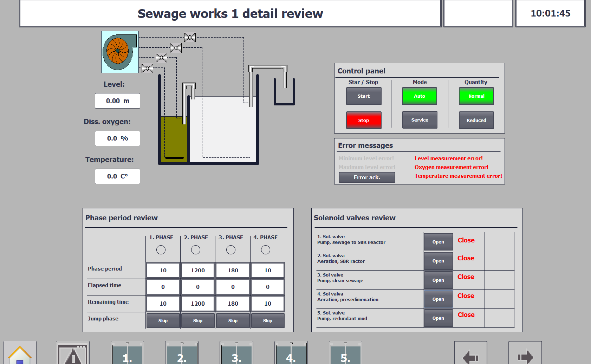Select the 3. PHASE indicator circle
The height and width of the screenshot is (364, 591).
(x=231, y=250)
